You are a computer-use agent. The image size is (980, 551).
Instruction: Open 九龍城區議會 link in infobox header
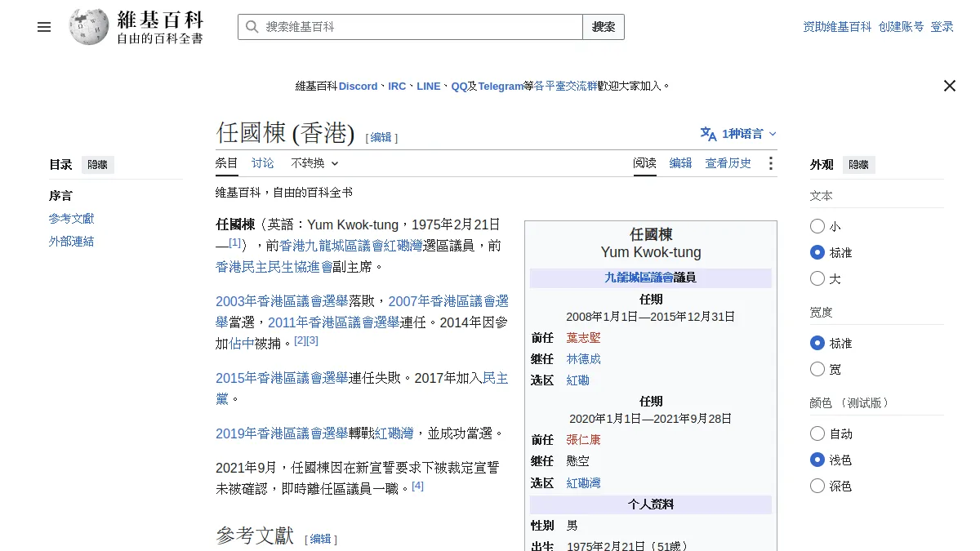639,278
